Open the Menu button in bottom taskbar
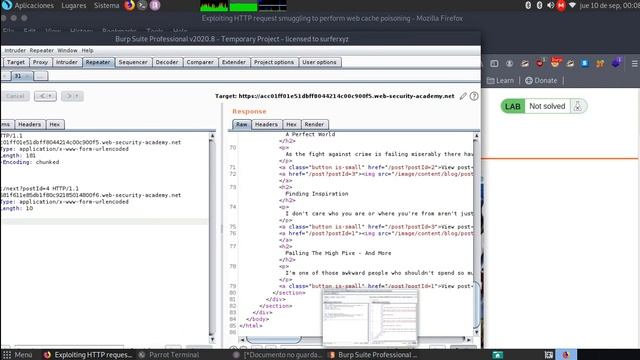 pos(17,355)
